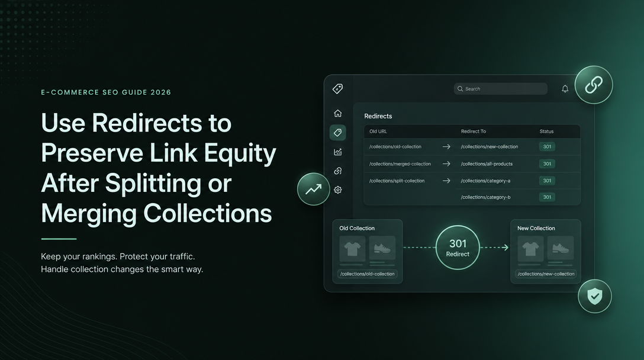Click 301 badge in category-b row
Screen dimensions: 644x360
[x=547, y=197]
